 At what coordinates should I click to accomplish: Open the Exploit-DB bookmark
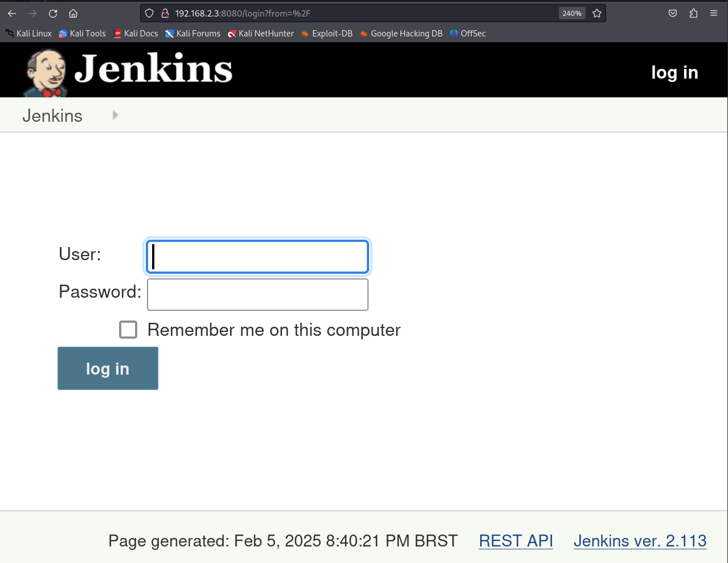[x=327, y=34]
